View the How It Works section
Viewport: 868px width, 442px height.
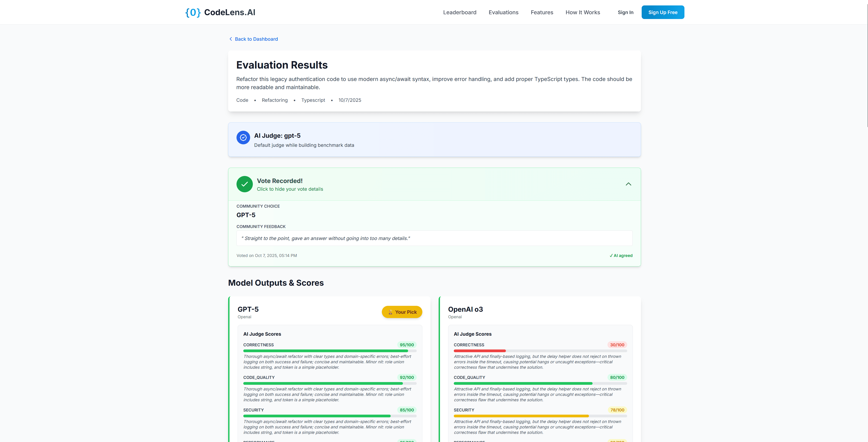pyautogui.click(x=583, y=12)
